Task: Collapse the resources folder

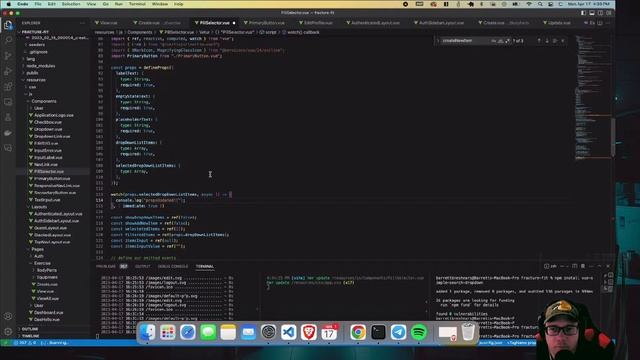Action: coord(36,80)
